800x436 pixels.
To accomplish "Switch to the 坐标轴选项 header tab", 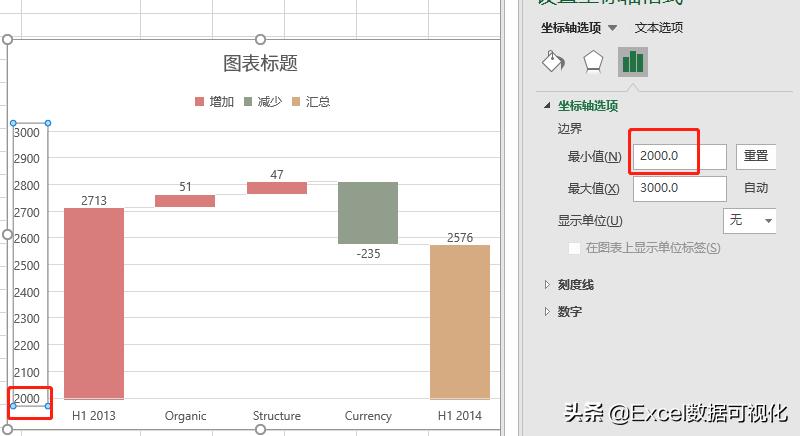I will [571, 28].
